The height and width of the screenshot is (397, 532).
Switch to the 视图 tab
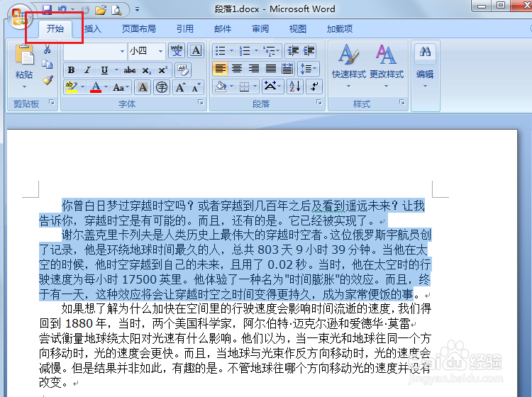pyautogui.click(x=297, y=29)
